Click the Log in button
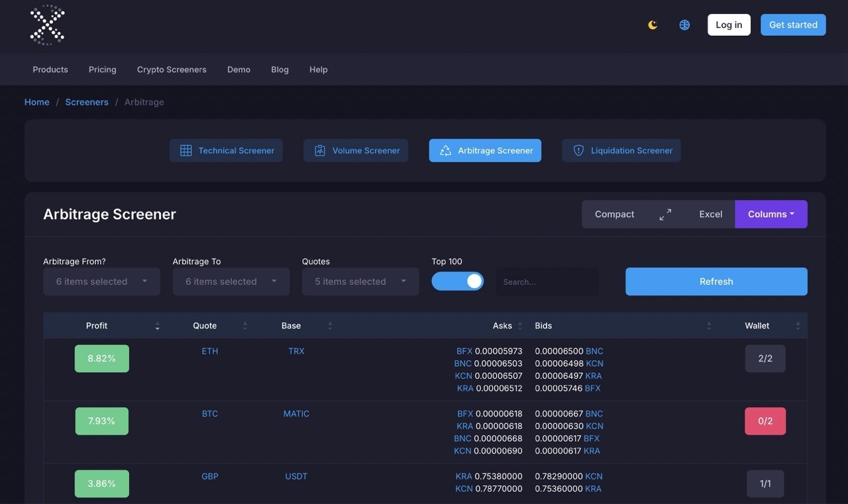Image resolution: width=848 pixels, height=504 pixels. point(729,25)
